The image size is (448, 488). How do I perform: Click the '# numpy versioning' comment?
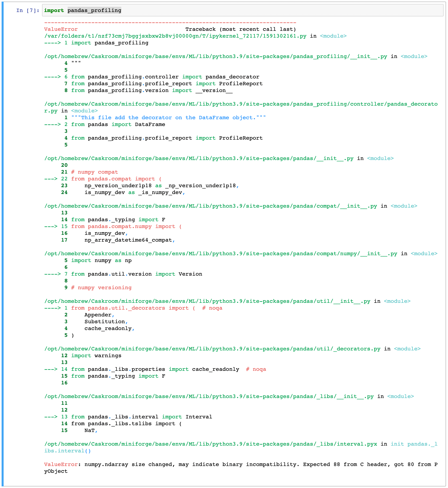[101, 288]
